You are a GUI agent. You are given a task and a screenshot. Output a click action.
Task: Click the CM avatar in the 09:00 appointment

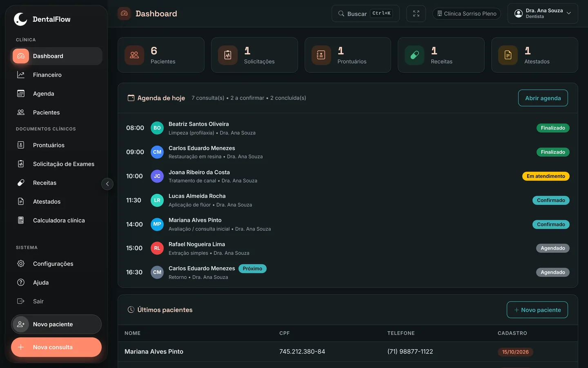pos(157,152)
